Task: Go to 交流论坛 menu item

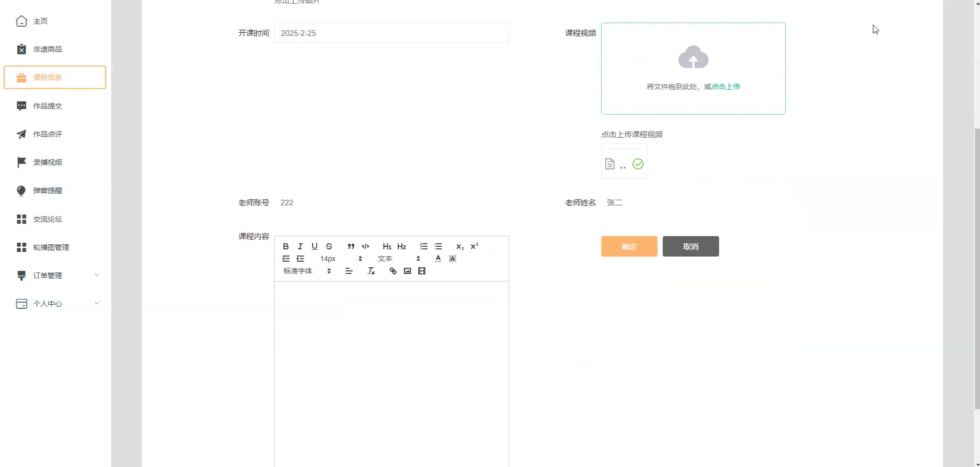Action: pos(48,219)
